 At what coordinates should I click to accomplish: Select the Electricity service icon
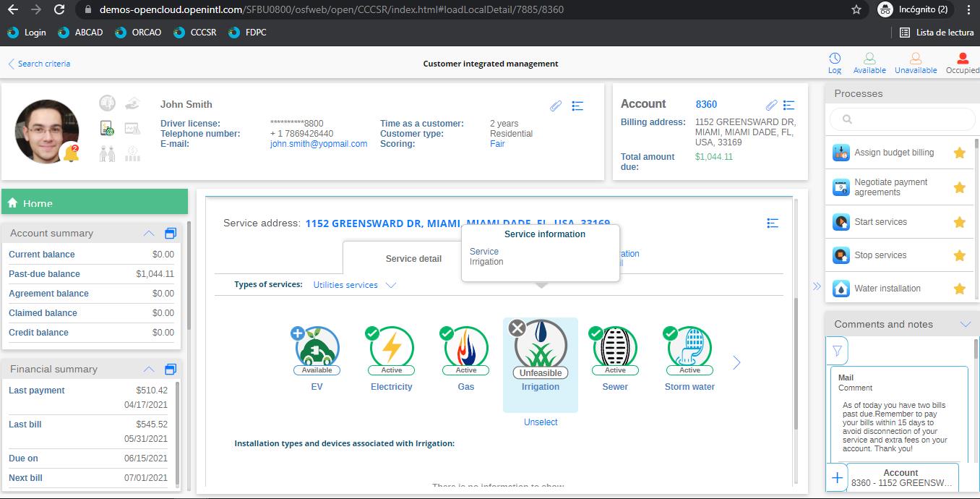pyautogui.click(x=392, y=349)
